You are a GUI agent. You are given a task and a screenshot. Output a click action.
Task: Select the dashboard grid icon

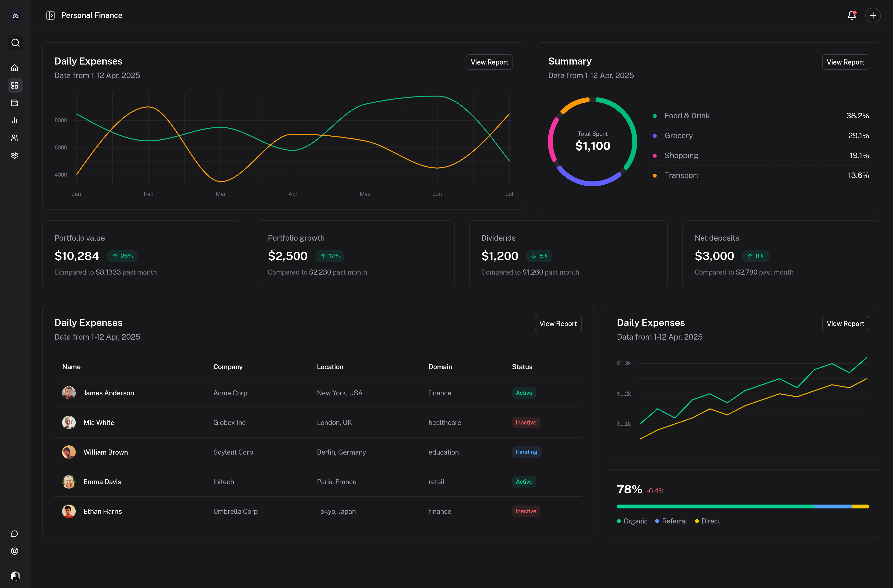coord(15,85)
